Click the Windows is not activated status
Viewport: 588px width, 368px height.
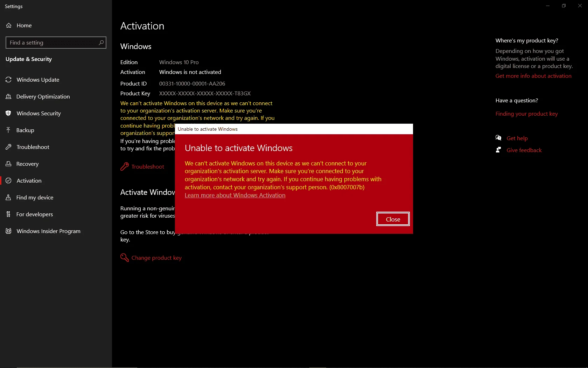pos(190,72)
